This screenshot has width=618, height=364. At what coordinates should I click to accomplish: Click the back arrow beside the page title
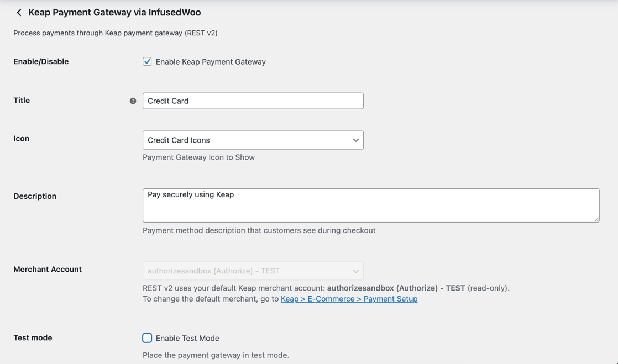click(19, 12)
